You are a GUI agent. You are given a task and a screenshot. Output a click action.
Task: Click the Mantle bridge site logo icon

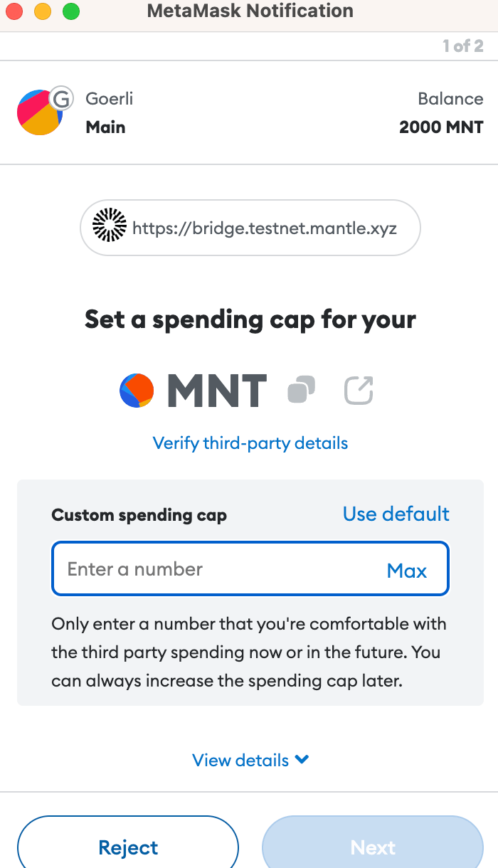point(110,228)
